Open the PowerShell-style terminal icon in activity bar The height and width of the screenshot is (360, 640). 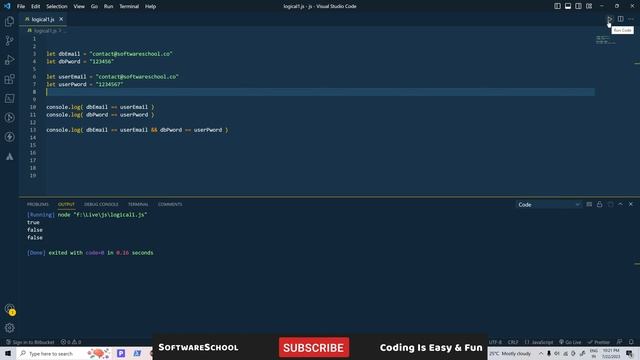point(9,98)
